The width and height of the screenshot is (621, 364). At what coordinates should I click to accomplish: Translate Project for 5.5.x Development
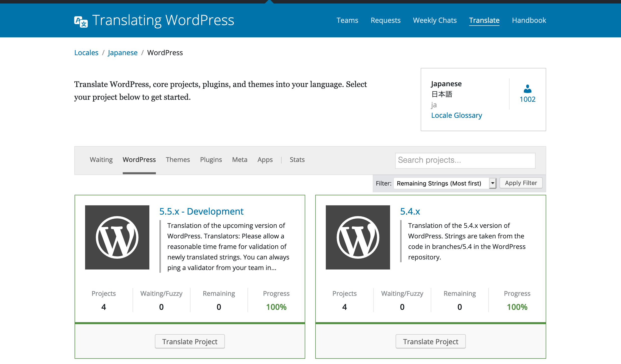click(190, 341)
